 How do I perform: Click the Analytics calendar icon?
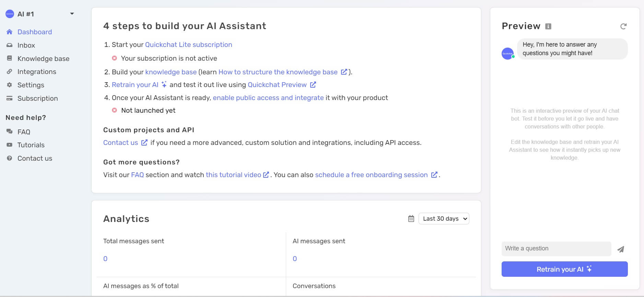(411, 219)
